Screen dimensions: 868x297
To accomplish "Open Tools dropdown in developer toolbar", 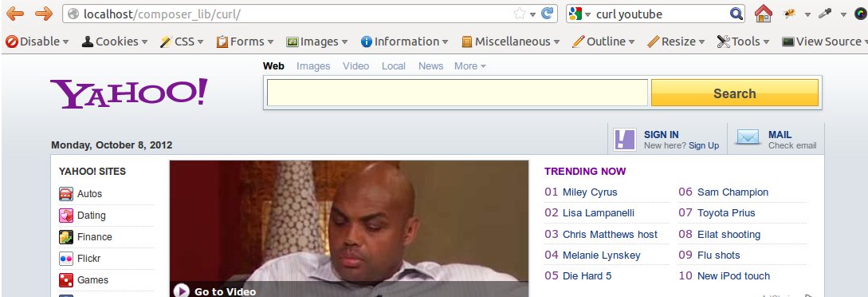I will point(743,42).
